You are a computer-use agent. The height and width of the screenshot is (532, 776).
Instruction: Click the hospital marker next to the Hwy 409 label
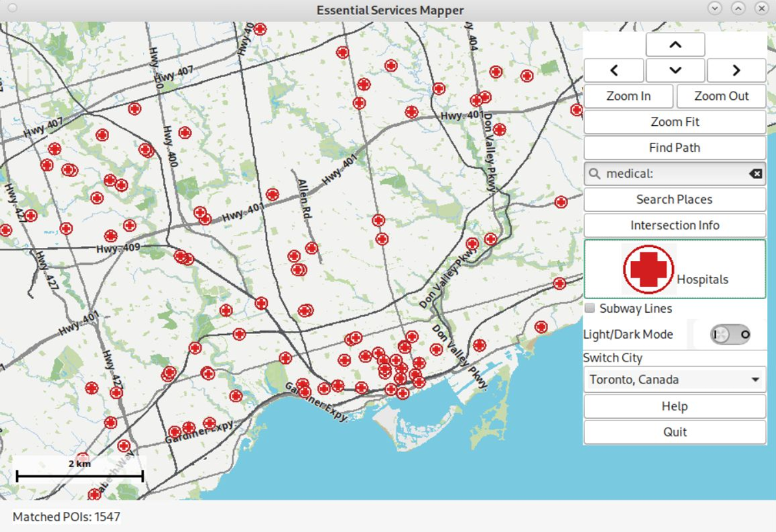click(x=111, y=236)
